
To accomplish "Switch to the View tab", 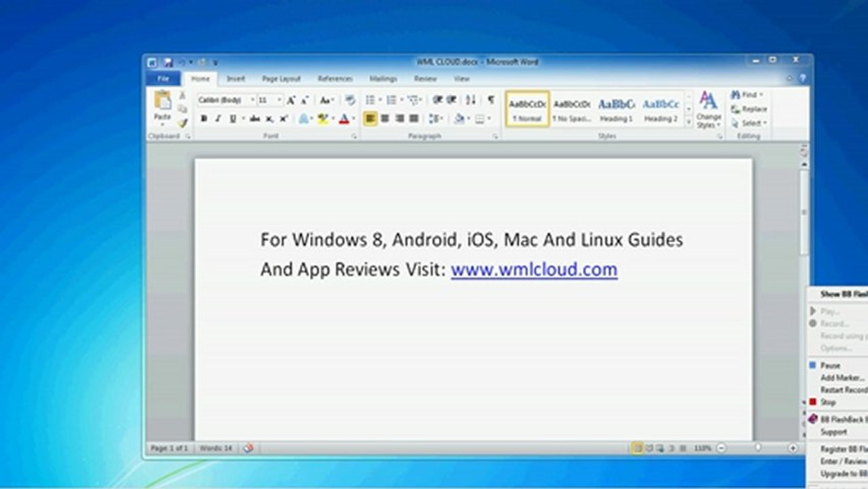I will pyautogui.click(x=461, y=79).
